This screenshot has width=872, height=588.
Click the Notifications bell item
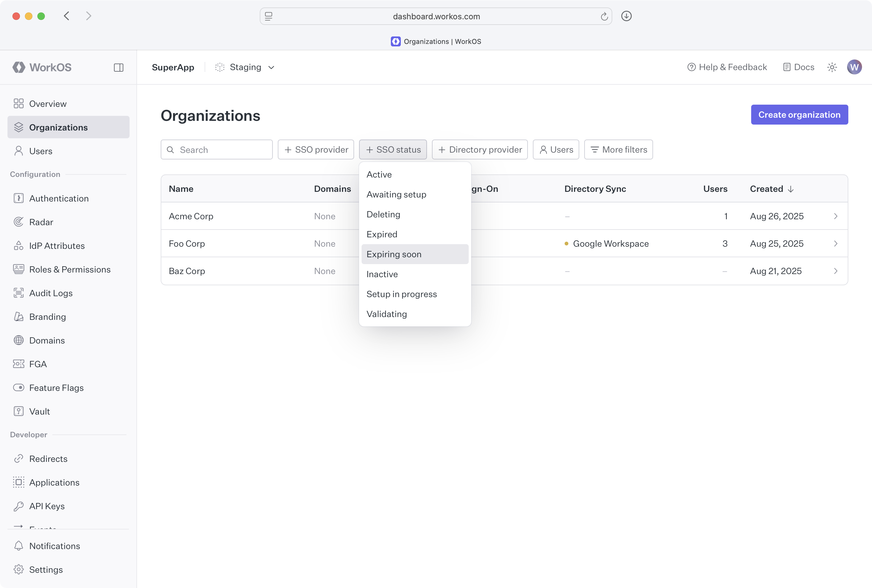[54, 546]
